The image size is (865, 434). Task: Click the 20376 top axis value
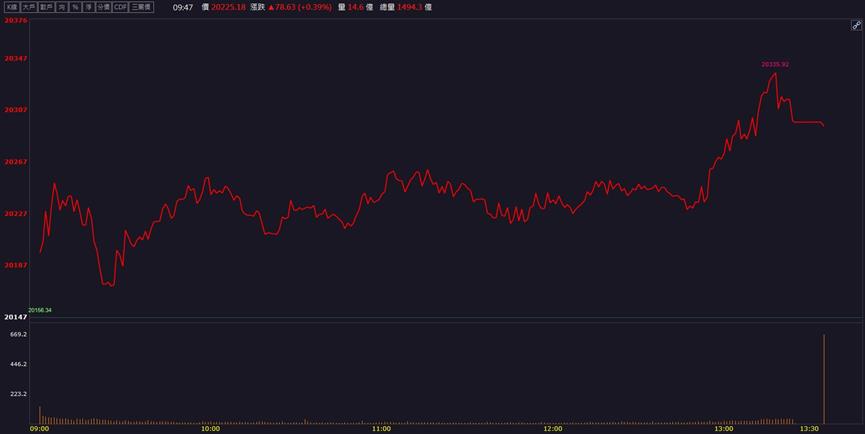tap(15, 20)
